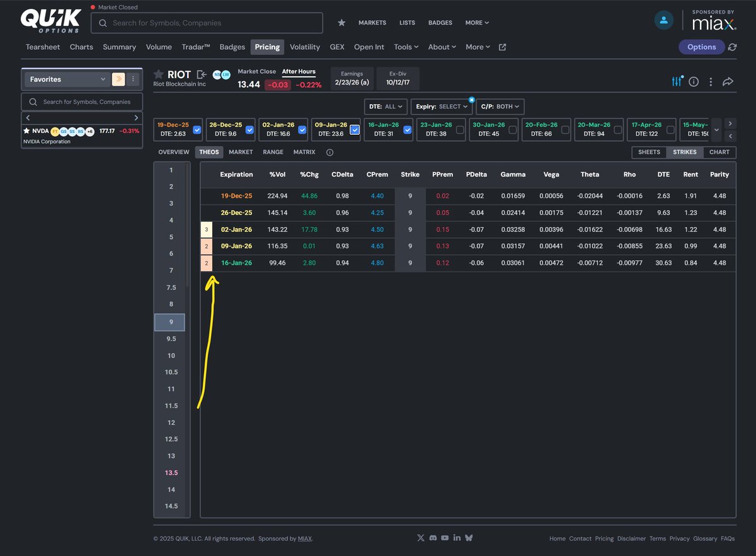Check the 20-Mar-26 expiry checkbox
Viewport: 756px width, 556px height.
618,129
